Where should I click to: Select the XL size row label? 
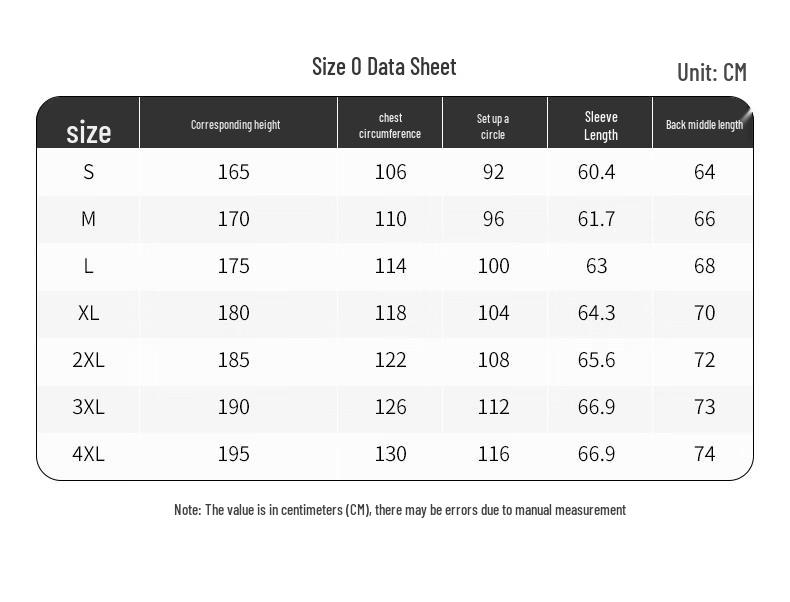(88, 313)
